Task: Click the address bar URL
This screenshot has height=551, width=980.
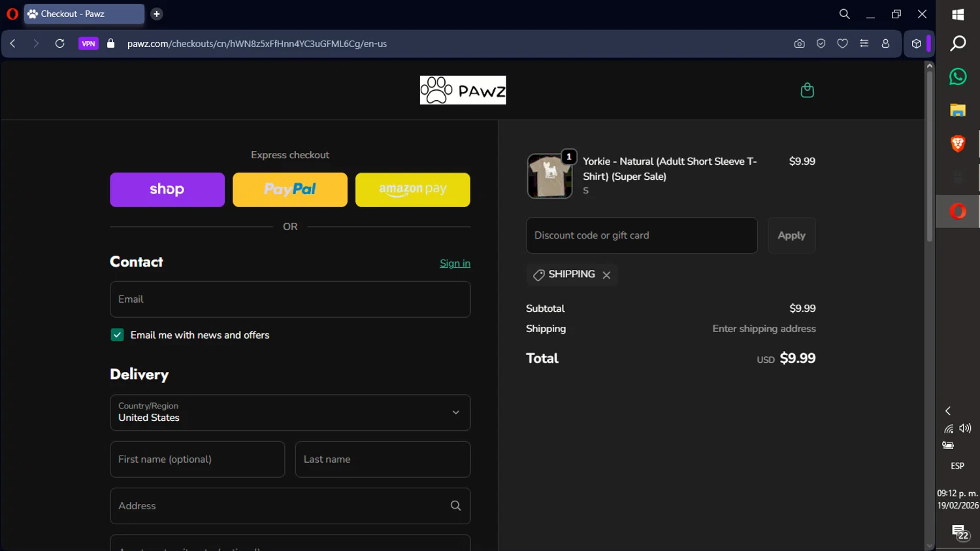Action: pyautogui.click(x=257, y=44)
